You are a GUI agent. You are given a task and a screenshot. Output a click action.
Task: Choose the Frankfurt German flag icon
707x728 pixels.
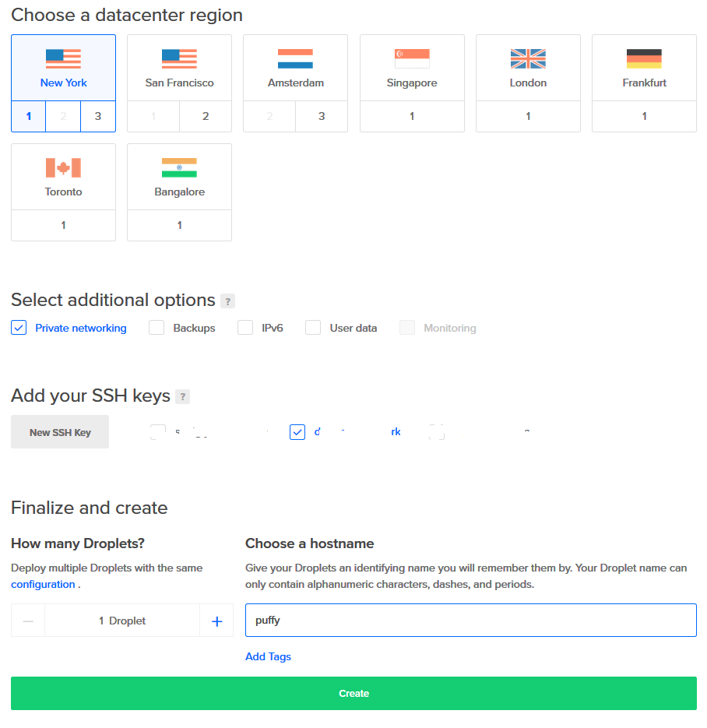click(644, 59)
